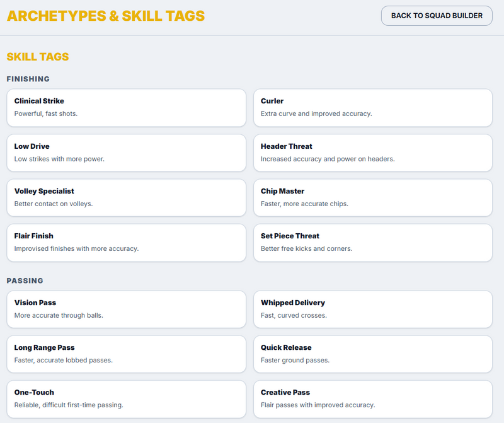The width and height of the screenshot is (504, 423).
Task: Go back to Squad Builder
Action: 437,16
